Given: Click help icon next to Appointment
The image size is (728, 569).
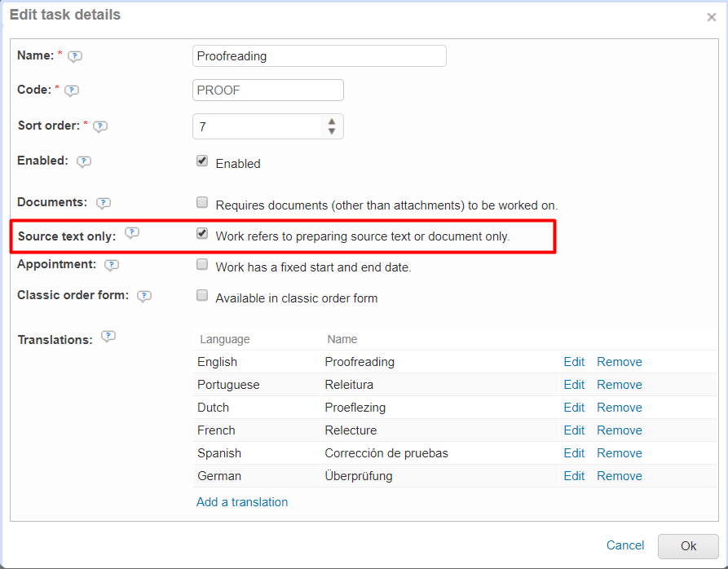Looking at the screenshot, I should click(112, 265).
